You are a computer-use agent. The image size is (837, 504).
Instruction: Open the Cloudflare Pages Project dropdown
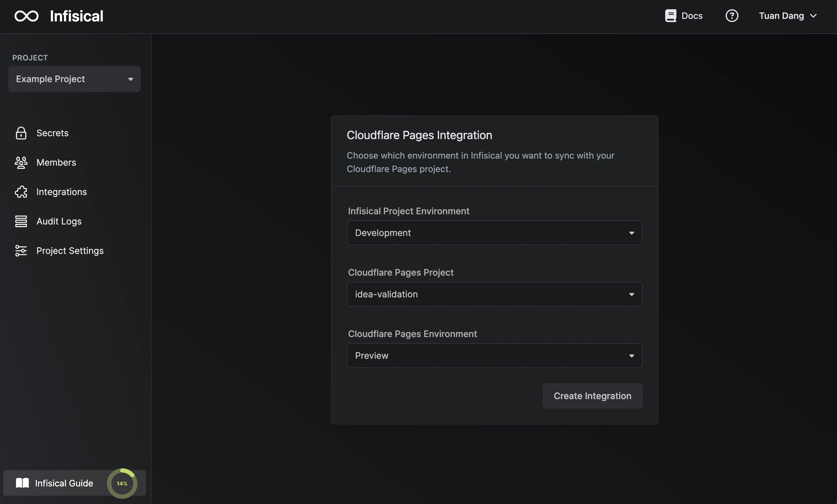click(x=494, y=294)
